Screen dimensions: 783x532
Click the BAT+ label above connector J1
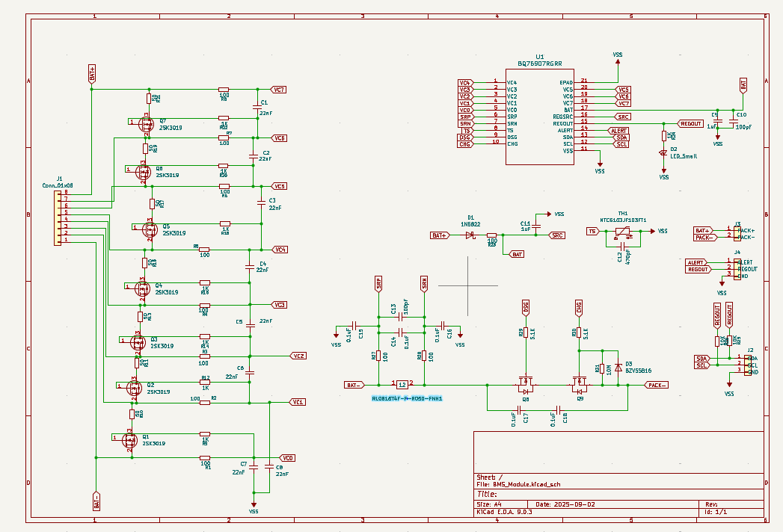[x=92, y=73]
